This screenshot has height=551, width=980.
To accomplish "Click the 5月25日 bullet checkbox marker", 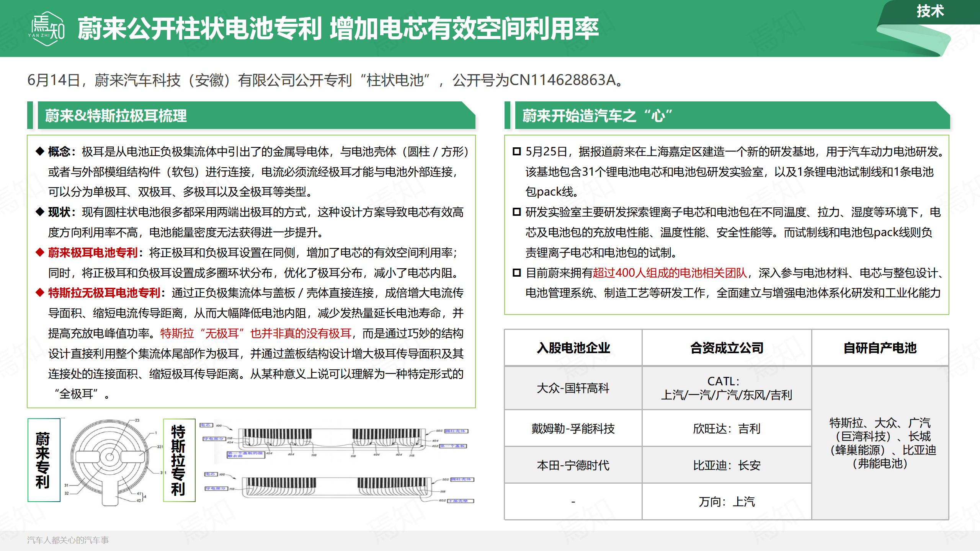I will click(x=517, y=152).
